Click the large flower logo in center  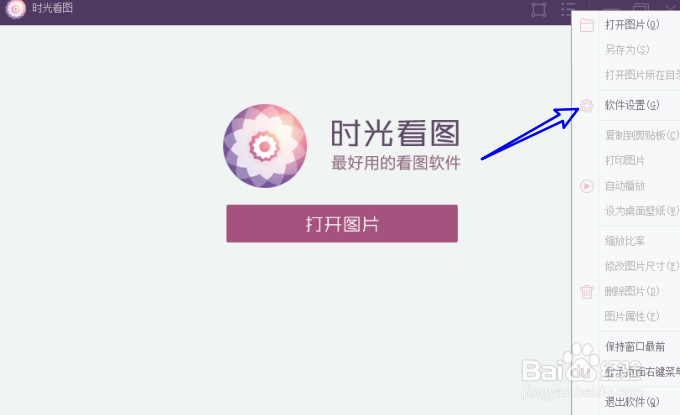pos(265,146)
